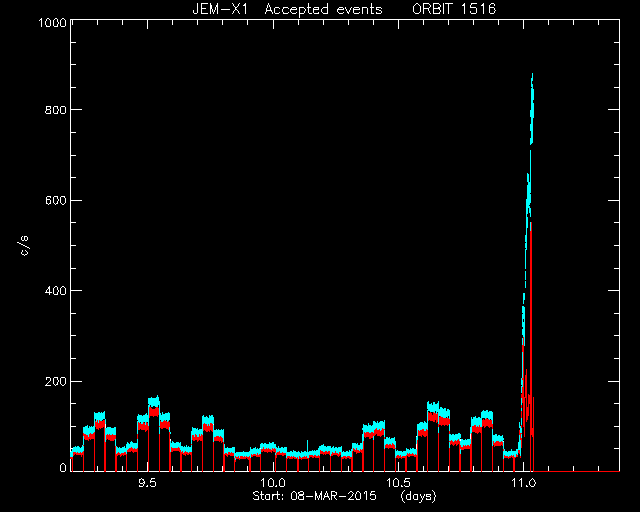Click the 11.0 x-axis tick label
640x512 pixels.
[x=523, y=483]
